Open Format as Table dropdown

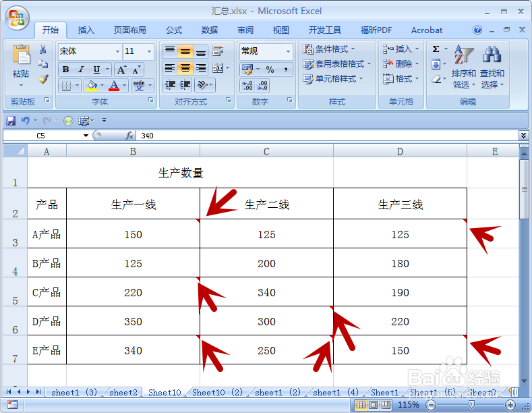[336, 64]
